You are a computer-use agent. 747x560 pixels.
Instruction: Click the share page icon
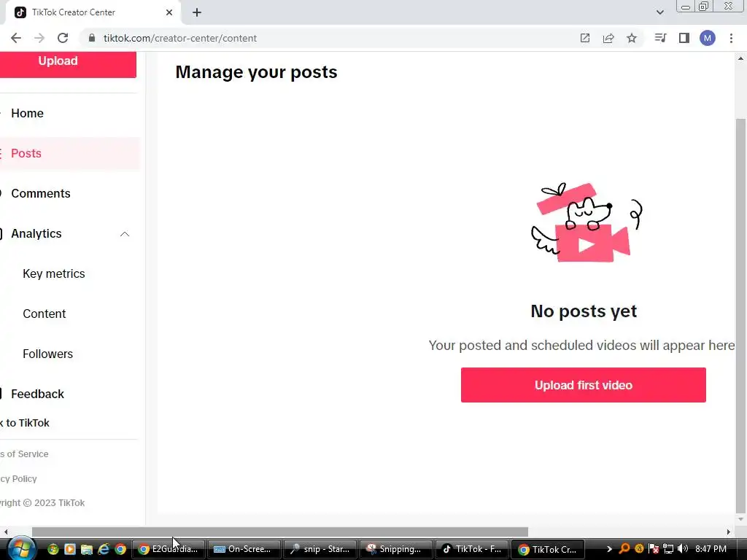coord(608,38)
